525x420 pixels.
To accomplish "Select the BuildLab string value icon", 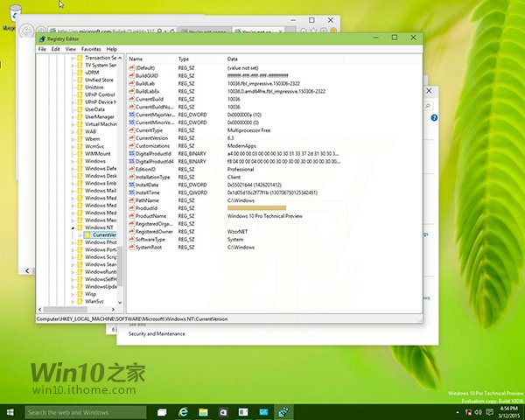I will pos(131,83).
